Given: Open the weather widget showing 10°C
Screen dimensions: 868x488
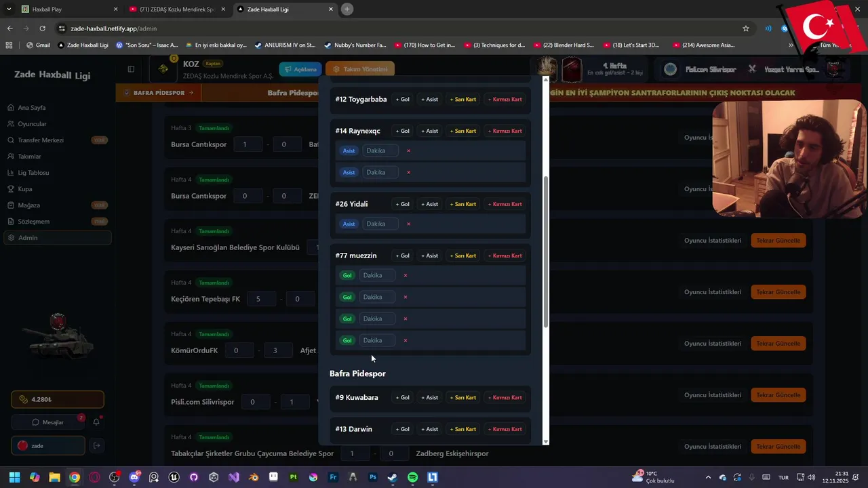Looking at the screenshot, I should point(654,477).
